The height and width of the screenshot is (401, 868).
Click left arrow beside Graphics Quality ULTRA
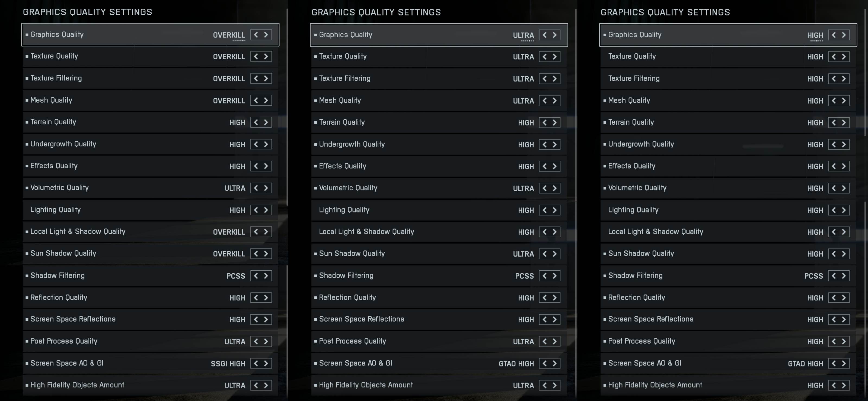coord(544,35)
